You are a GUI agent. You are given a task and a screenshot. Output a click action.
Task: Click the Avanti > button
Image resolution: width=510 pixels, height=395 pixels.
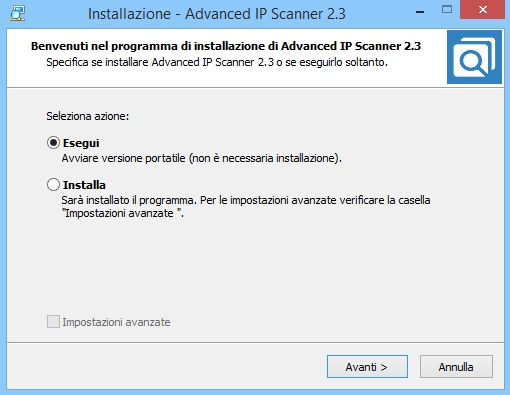[x=367, y=367]
